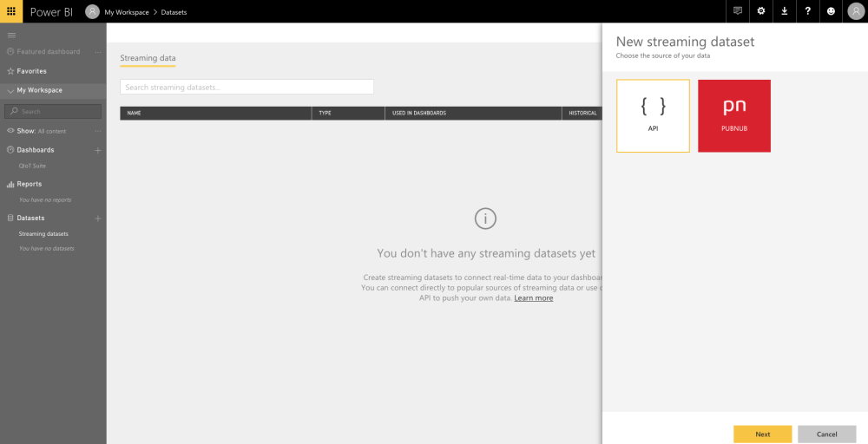
Task: Open the app launcher waffle icon
Action: coord(11,11)
